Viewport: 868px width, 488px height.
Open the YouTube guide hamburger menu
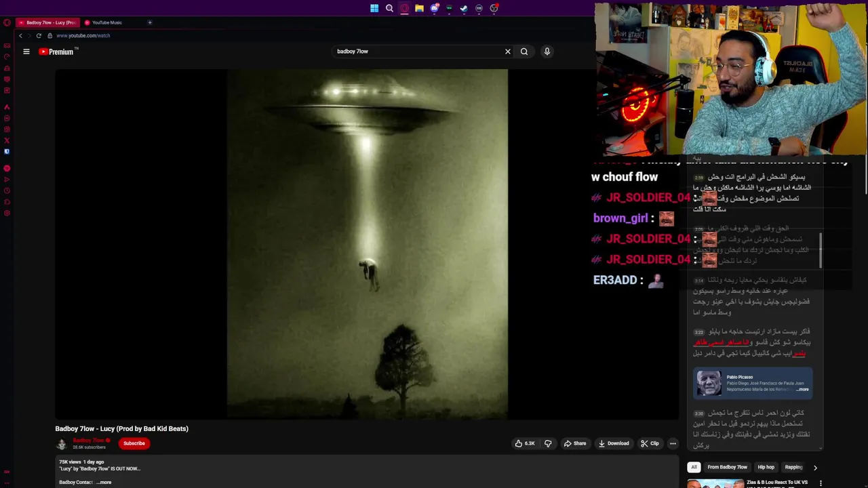coord(26,52)
